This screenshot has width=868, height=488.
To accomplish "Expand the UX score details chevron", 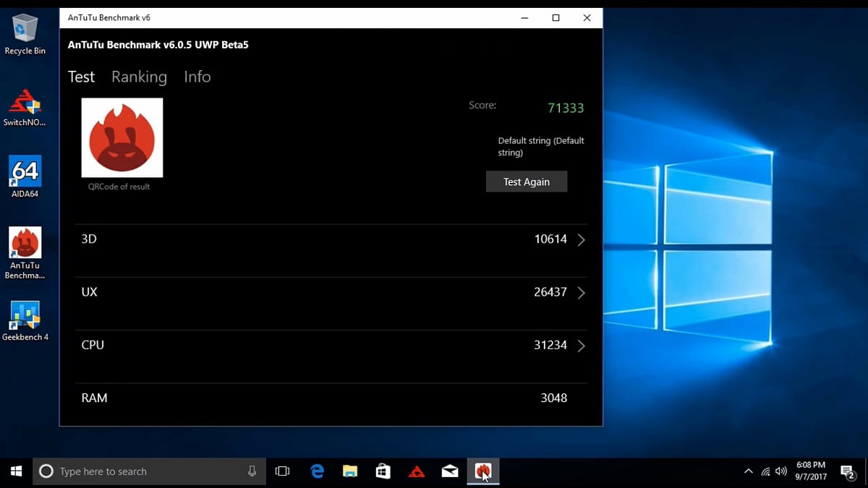I will pyautogui.click(x=581, y=293).
